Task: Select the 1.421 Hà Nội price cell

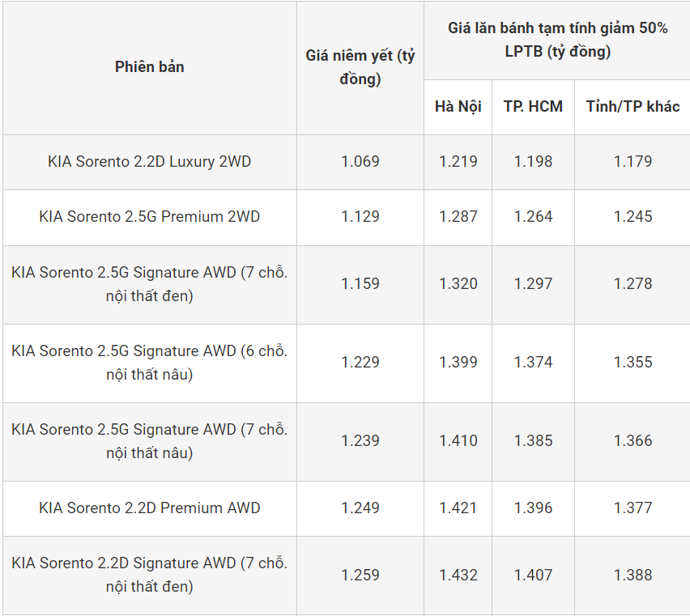Action: tap(458, 508)
